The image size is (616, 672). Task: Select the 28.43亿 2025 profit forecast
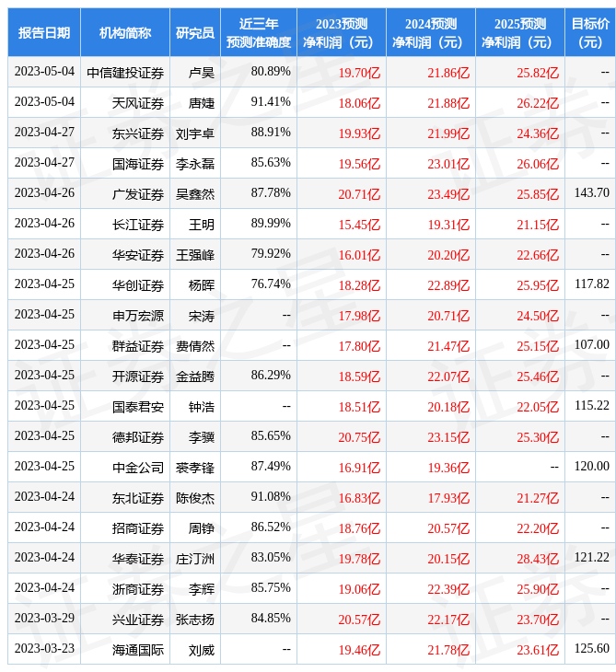coord(538,558)
